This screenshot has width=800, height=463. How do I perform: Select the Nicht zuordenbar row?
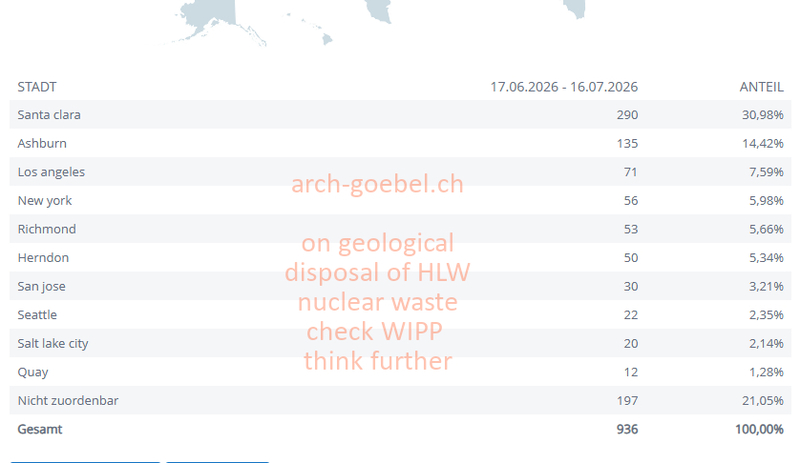(400, 400)
